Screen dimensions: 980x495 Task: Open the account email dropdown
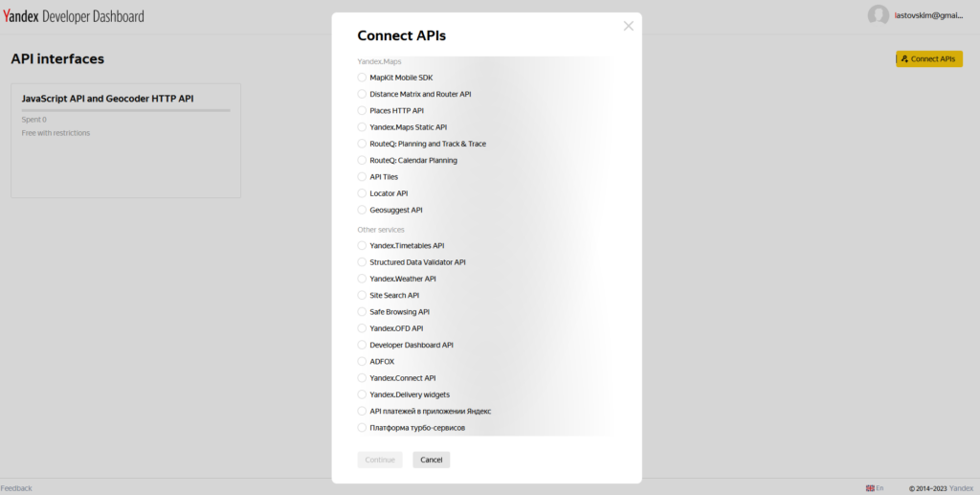927,16
